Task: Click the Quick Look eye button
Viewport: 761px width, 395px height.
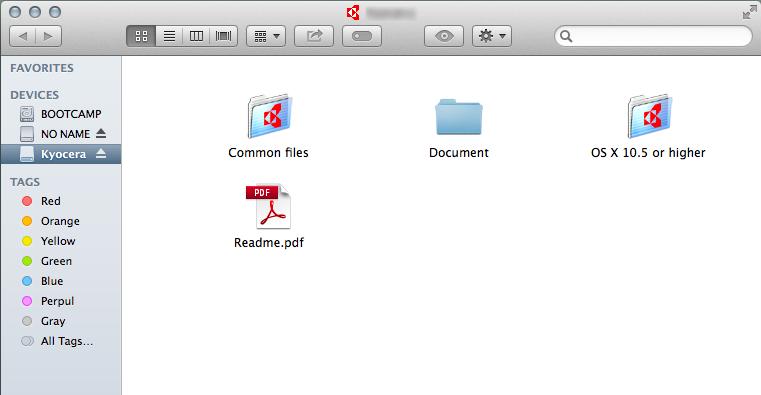Action: point(444,36)
